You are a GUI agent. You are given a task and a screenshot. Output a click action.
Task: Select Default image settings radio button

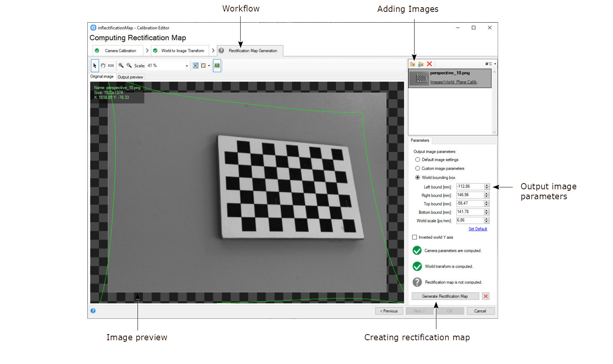point(418,160)
